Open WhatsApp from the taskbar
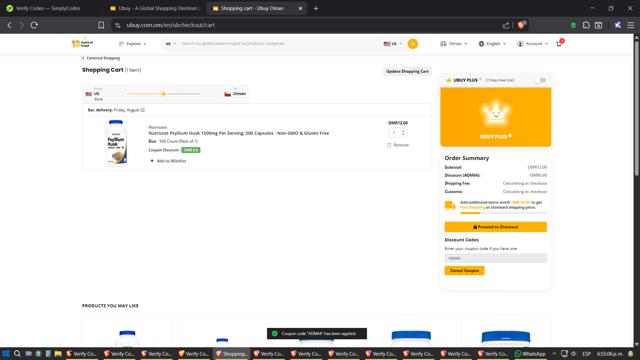Screen dimensions: 640x360 (530, 353)
